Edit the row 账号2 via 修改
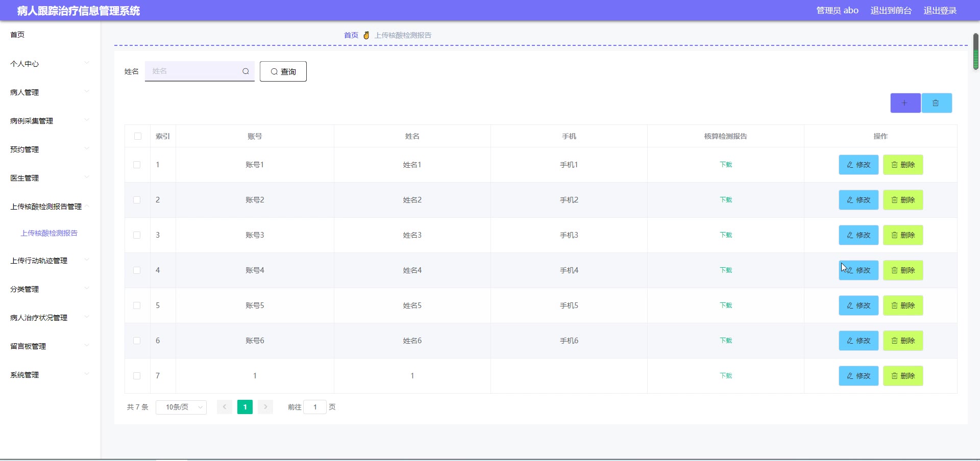 [859, 200]
